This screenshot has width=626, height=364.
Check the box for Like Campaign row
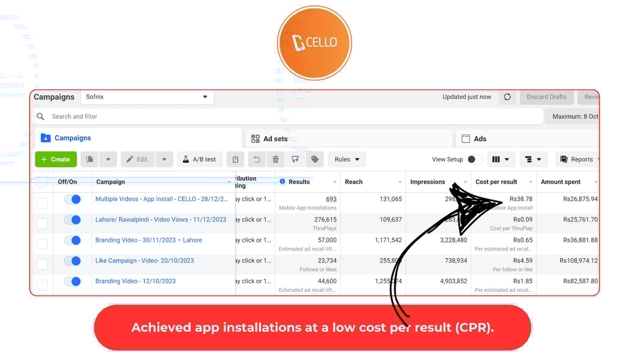42,264
